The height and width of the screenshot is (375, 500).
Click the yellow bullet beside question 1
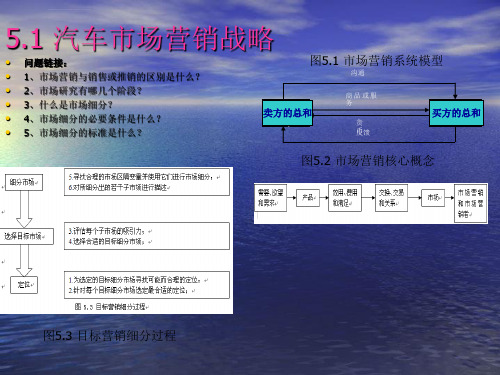8,77
